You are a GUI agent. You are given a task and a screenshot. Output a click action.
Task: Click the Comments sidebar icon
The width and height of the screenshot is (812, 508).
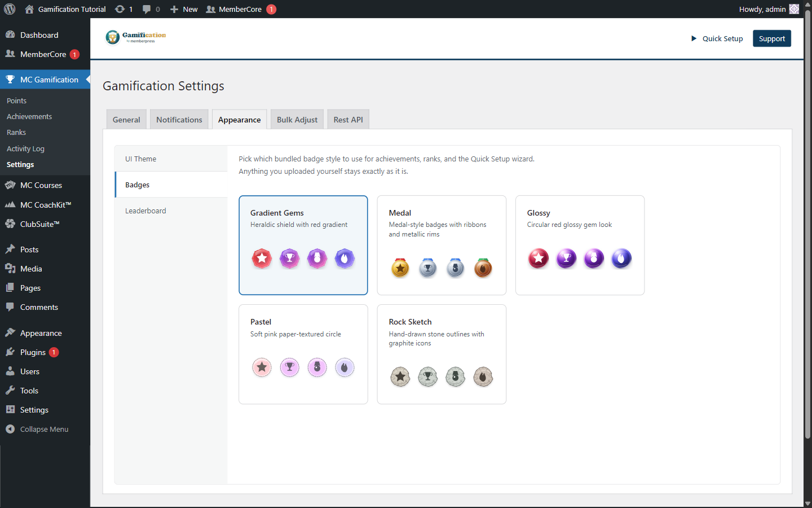(10, 307)
